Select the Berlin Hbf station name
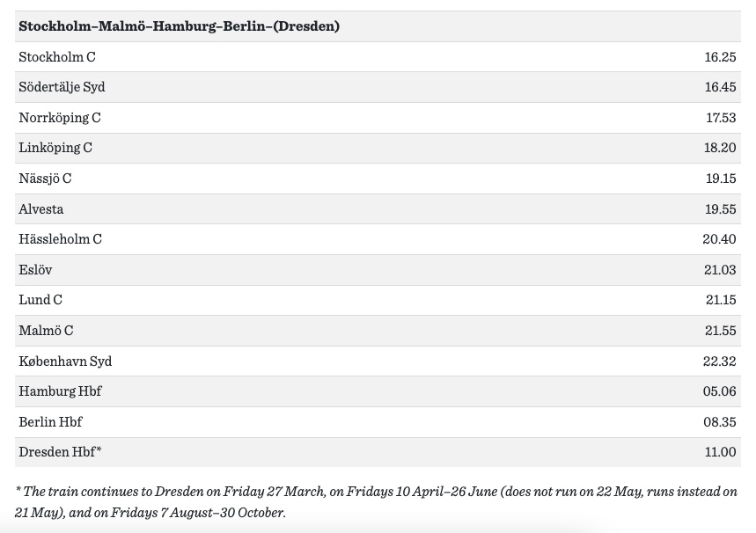756x533 pixels. [50, 421]
